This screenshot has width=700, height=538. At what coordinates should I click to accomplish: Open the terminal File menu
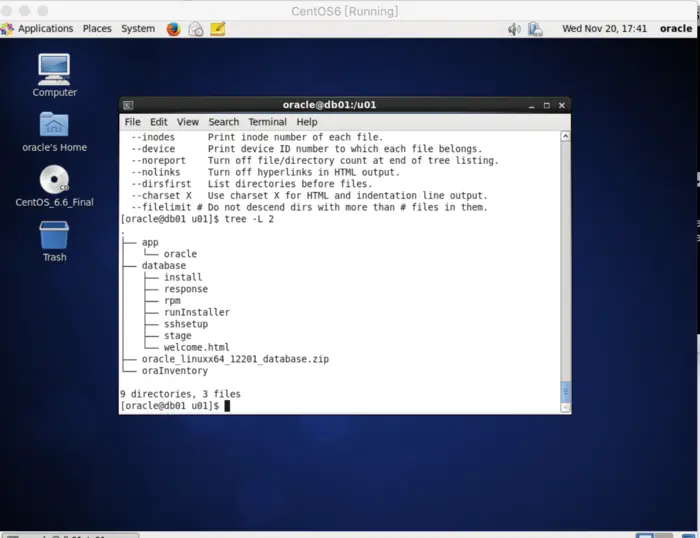[x=133, y=122]
